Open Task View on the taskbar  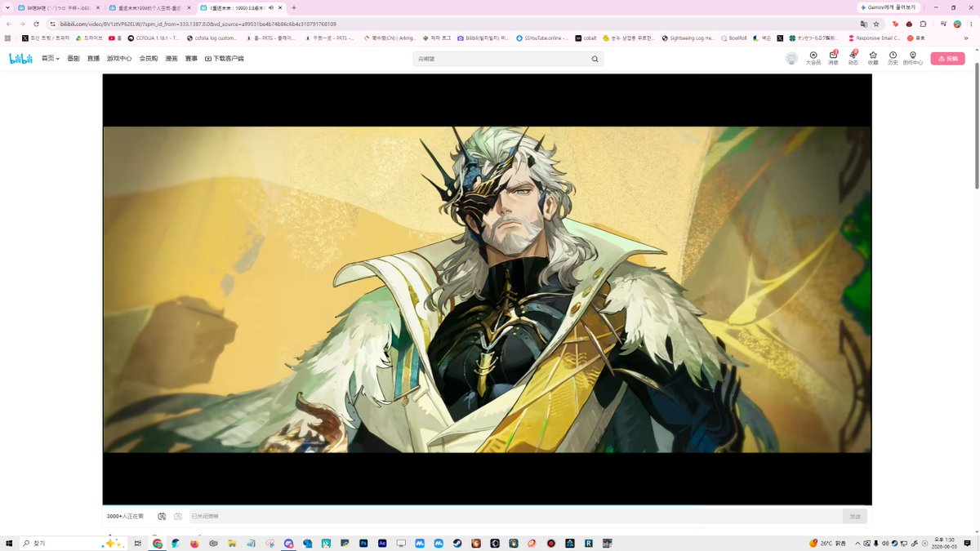[138, 543]
